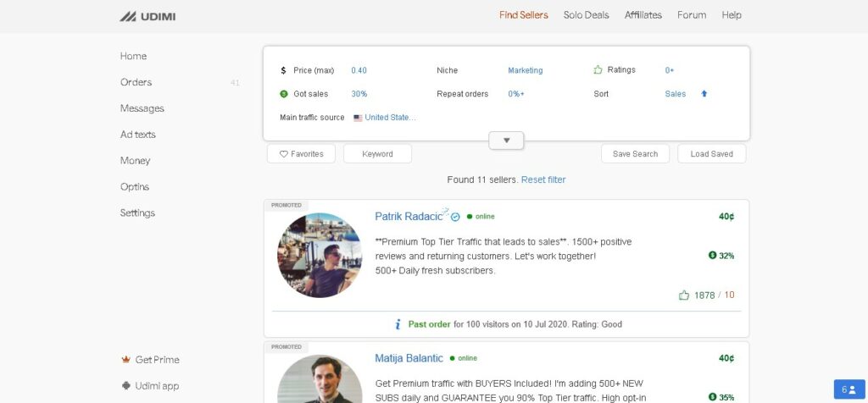Change Got sales 30% filter
Screen dimensions: 868x403
tap(359, 94)
